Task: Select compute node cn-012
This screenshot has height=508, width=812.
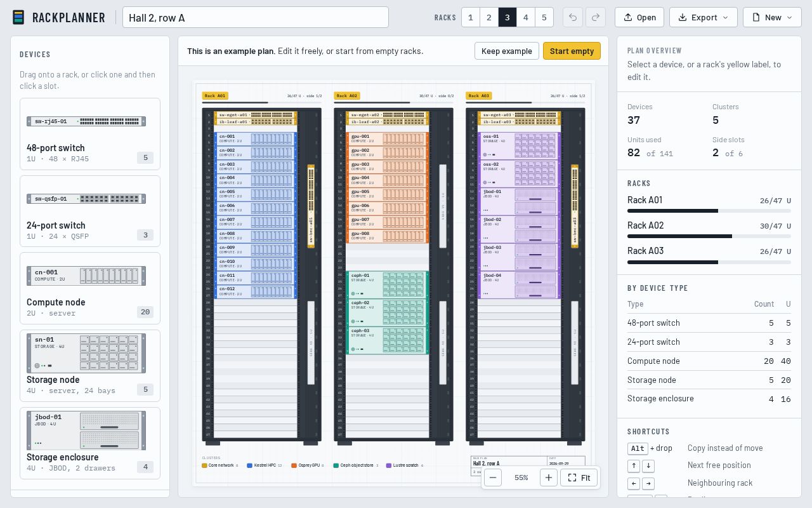Action: point(256,291)
